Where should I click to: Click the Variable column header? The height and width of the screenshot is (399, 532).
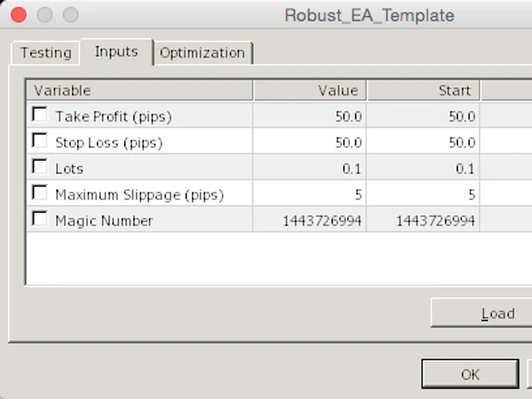click(x=140, y=90)
